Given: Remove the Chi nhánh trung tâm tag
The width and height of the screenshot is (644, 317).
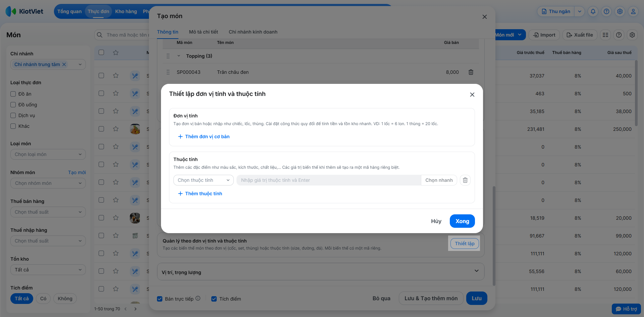Looking at the screenshot, I should point(64,64).
